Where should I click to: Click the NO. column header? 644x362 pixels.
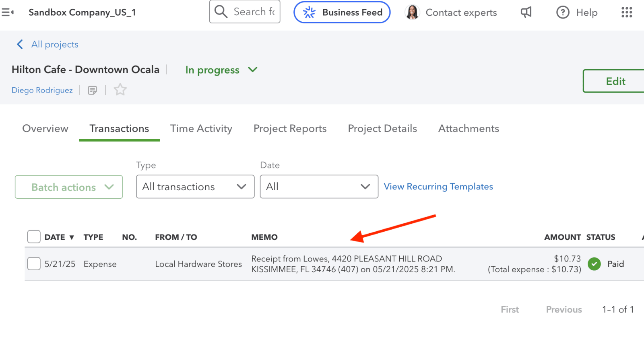click(130, 237)
